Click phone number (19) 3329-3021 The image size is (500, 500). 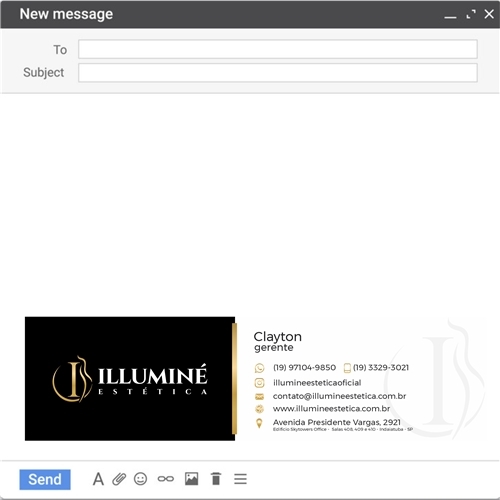[x=381, y=367]
